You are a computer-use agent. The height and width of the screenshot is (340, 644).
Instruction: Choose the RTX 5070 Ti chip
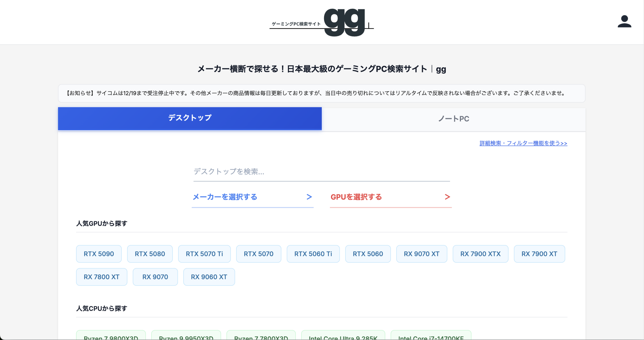[x=204, y=254]
